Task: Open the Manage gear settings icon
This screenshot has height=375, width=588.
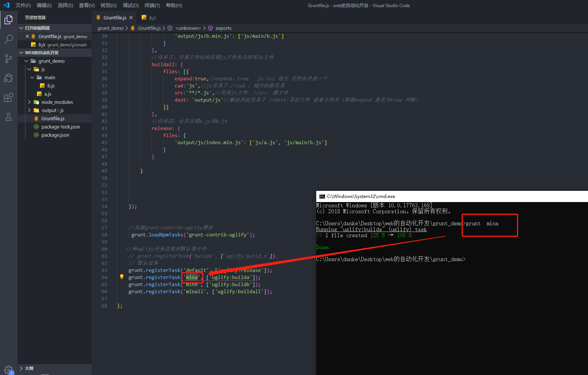Action: [9, 369]
